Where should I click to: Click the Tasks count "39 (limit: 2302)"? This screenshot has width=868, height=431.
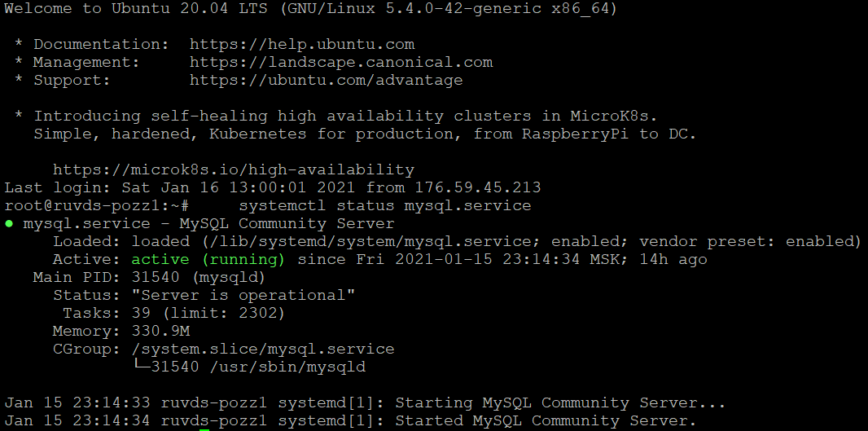point(208,314)
